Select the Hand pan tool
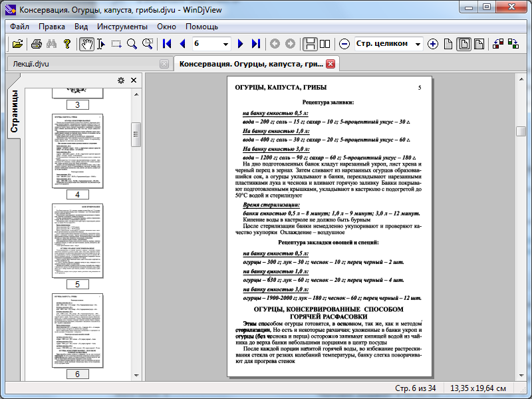The image size is (532, 399). coord(86,43)
